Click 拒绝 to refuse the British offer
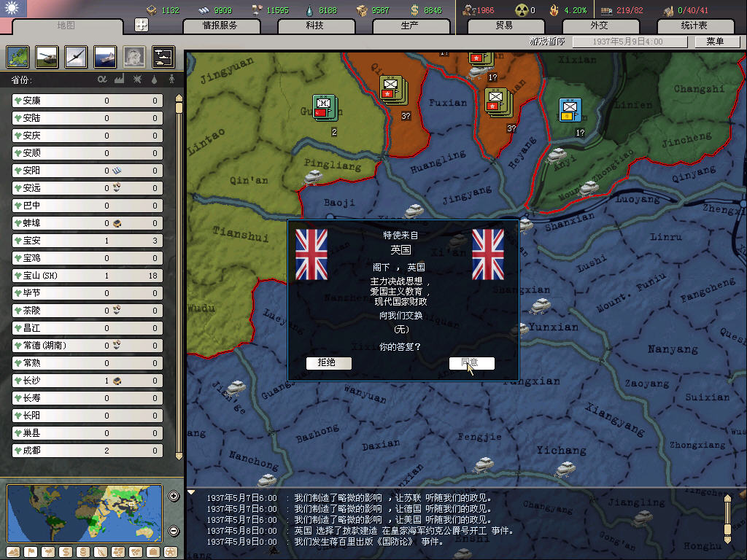The height and width of the screenshot is (560, 747). pyautogui.click(x=328, y=363)
